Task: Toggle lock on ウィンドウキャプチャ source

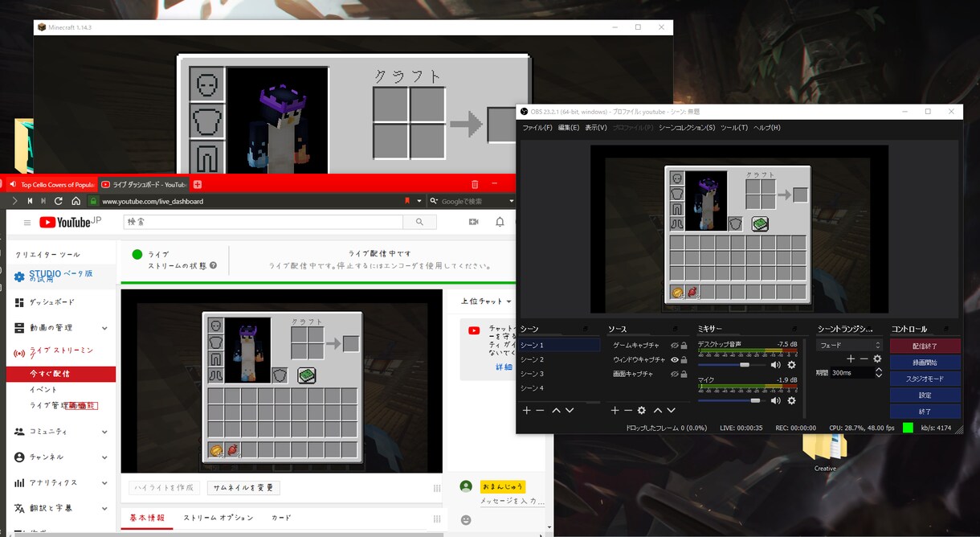Action: pyautogui.click(x=684, y=359)
